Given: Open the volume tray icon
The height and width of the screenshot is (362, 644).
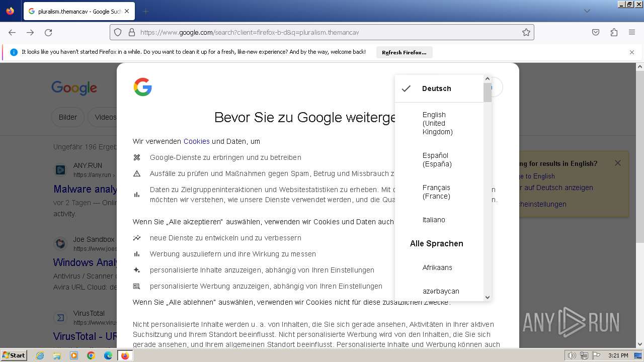Looking at the screenshot, I should [x=572, y=355].
